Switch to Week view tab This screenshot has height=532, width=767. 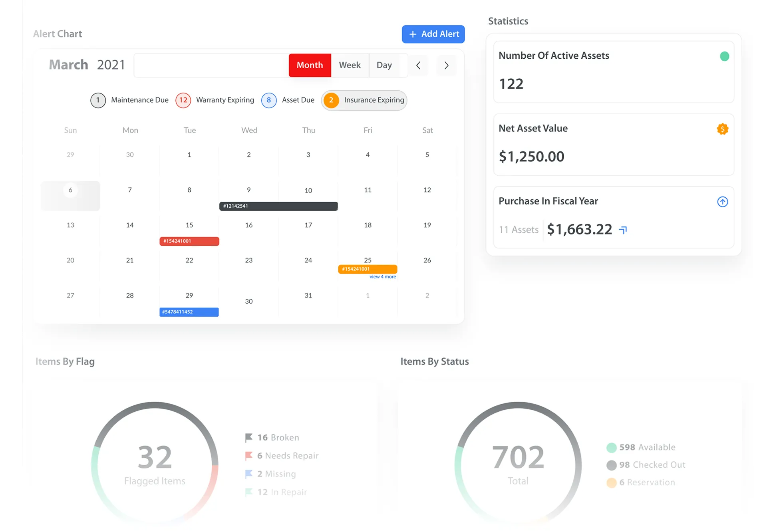point(350,65)
